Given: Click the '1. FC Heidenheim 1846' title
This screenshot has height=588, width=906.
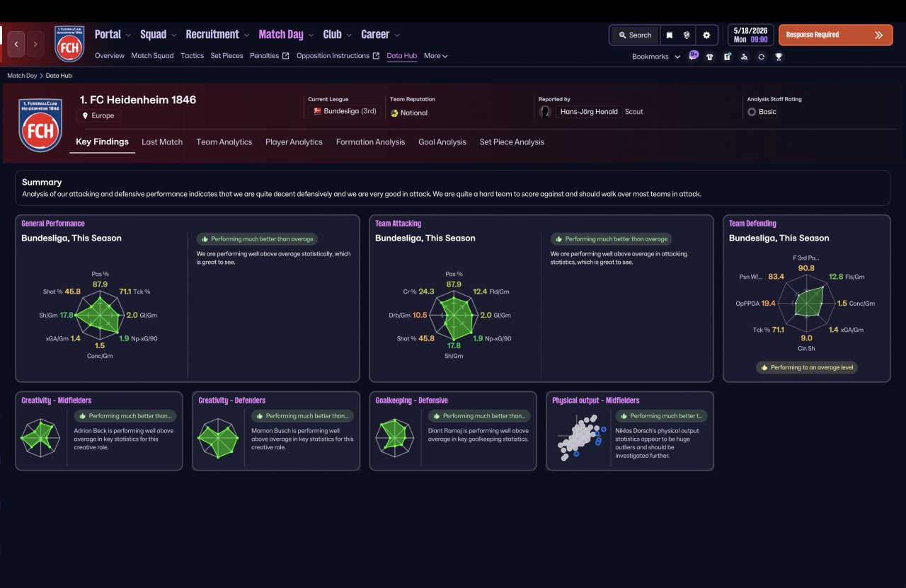Looking at the screenshot, I should pyautogui.click(x=138, y=100).
